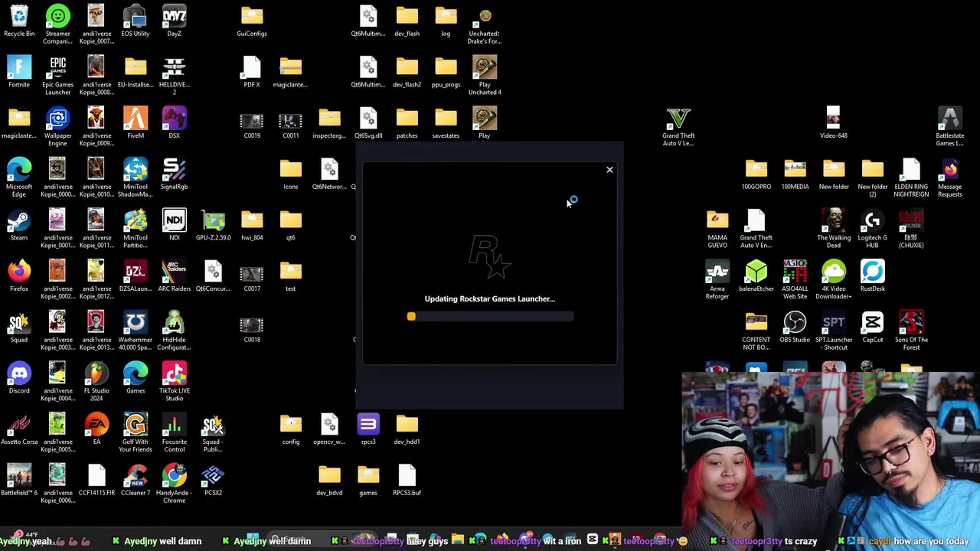The height and width of the screenshot is (551, 980).
Task: Open the FiveM desktop icon
Action: pyautogui.click(x=136, y=123)
